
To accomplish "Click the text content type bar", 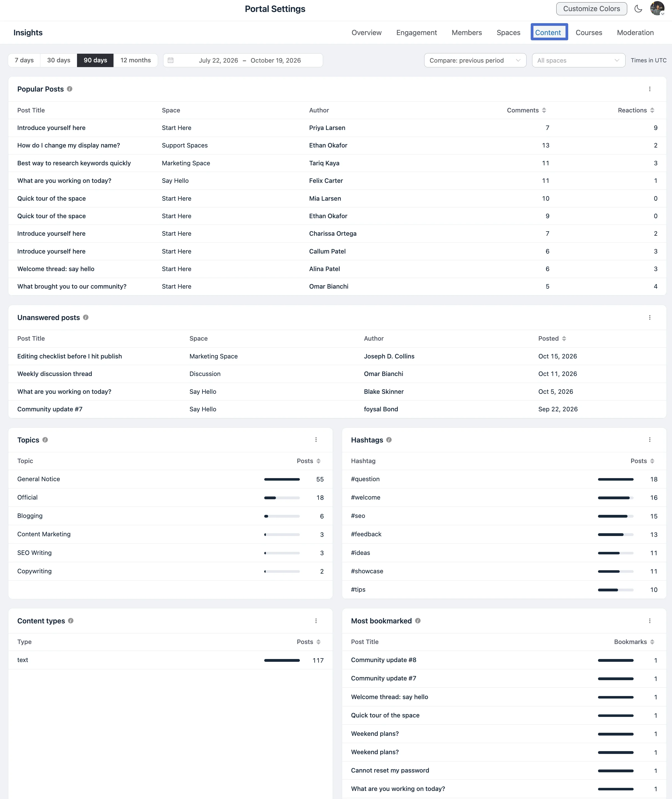I will (282, 660).
